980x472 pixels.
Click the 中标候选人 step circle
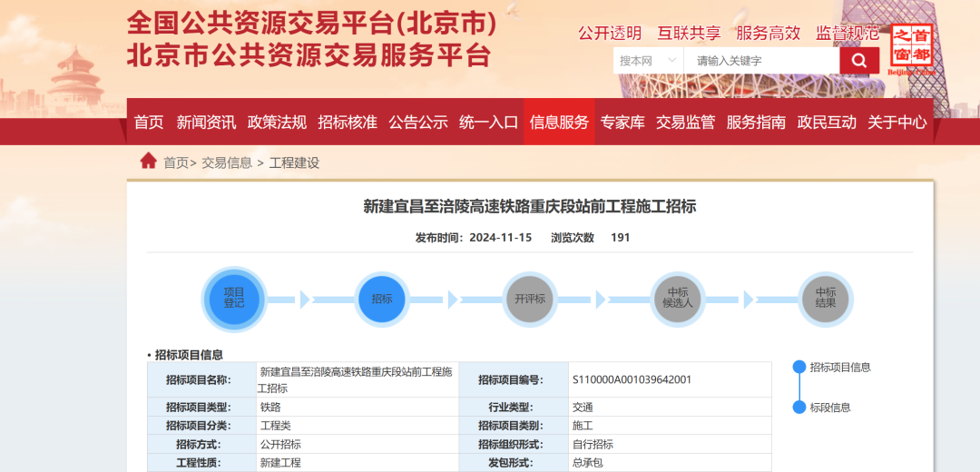(x=678, y=299)
